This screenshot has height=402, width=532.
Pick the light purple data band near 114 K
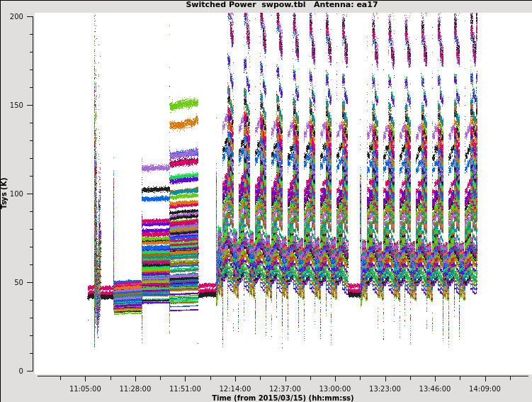point(155,168)
